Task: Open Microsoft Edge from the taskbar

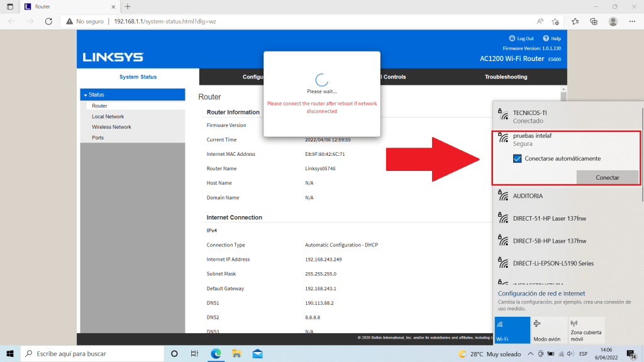Action: tap(216, 353)
